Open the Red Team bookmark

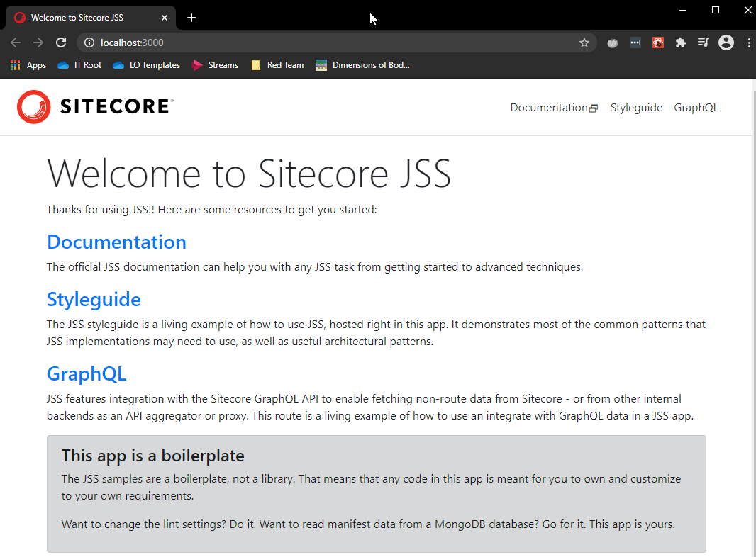[x=277, y=64]
